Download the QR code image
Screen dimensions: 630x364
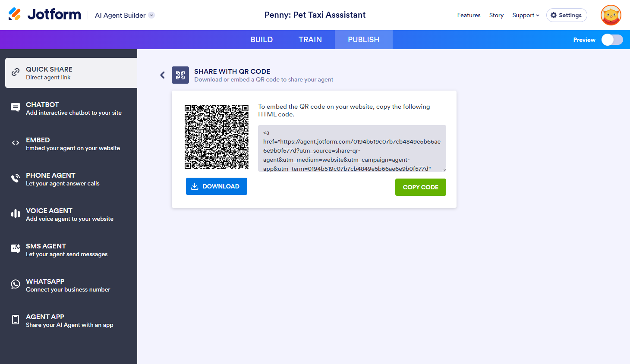[216, 186]
